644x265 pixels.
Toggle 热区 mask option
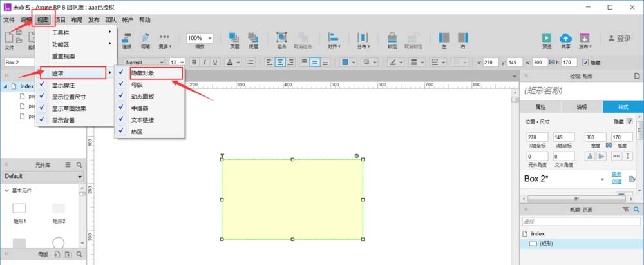(x=149, y=132)
